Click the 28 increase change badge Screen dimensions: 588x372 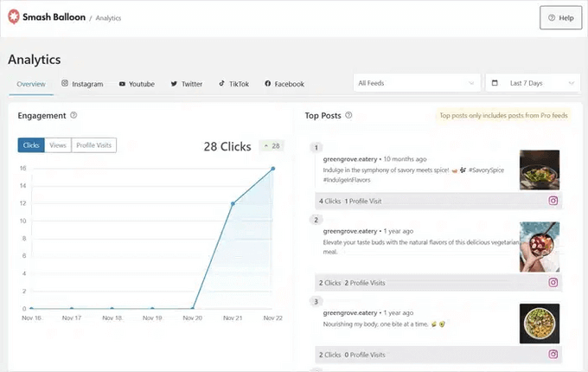click(273, 146)
